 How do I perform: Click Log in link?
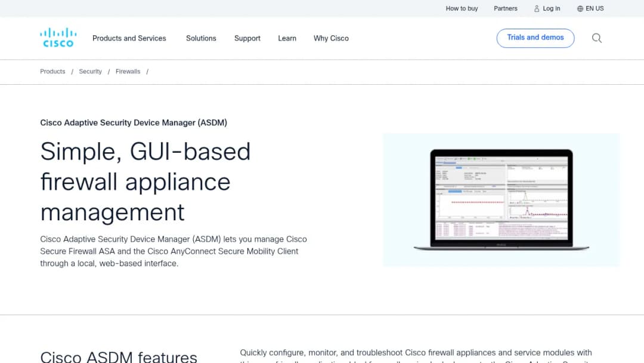click(547, 8)
